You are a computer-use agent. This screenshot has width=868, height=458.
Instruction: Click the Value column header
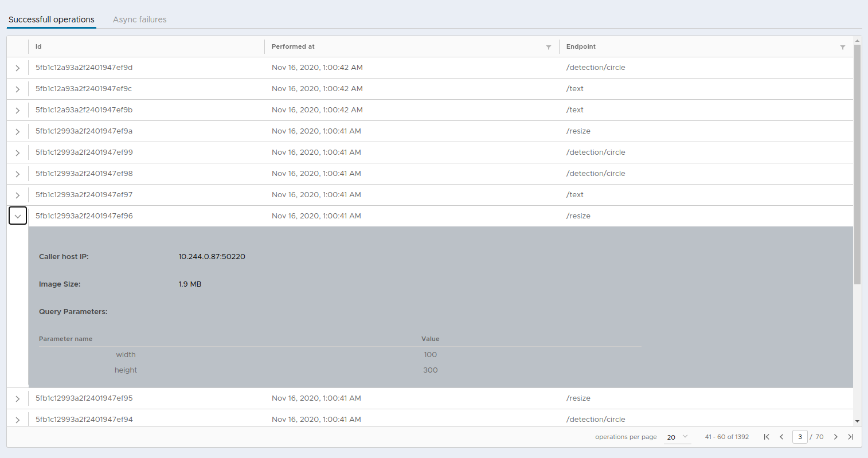pos(431,339)
